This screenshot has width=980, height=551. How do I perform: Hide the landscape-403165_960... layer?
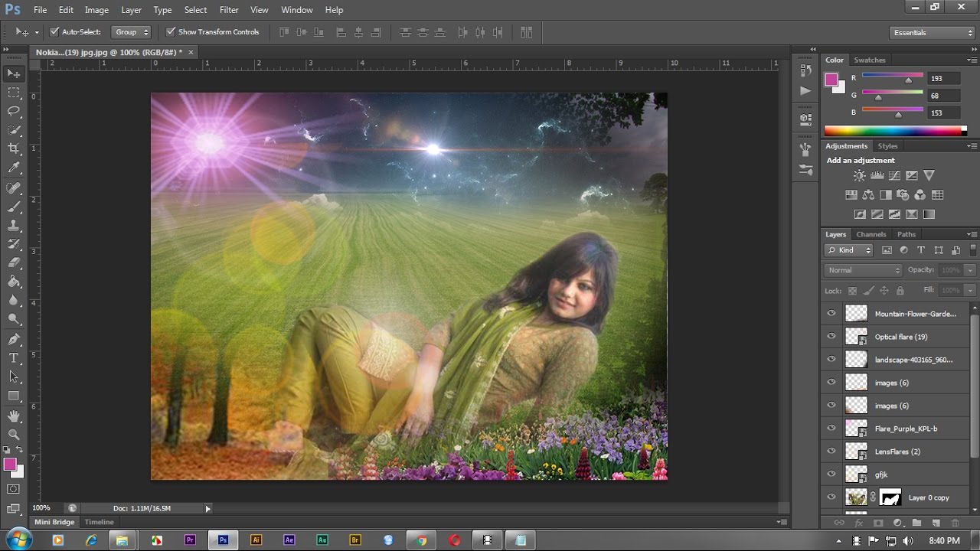(x=831, y=359)
